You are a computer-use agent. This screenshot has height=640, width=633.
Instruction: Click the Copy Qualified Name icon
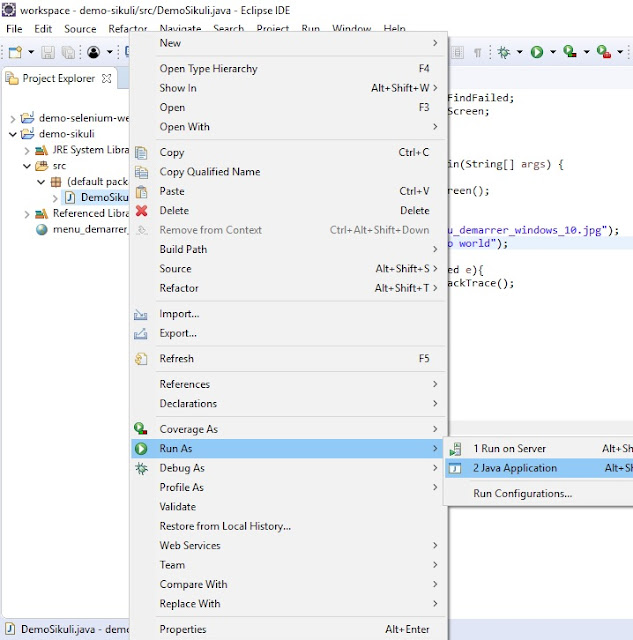coord(141,172)
